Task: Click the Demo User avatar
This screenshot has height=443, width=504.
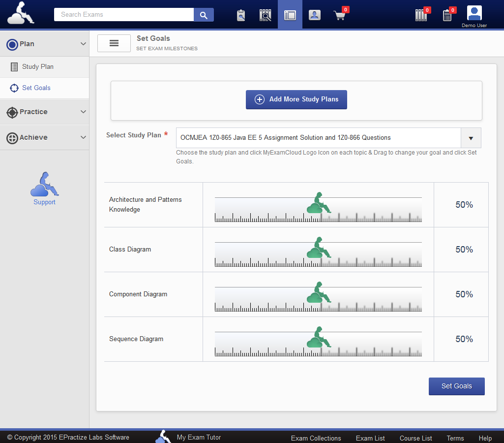Action: click(474, 13)
